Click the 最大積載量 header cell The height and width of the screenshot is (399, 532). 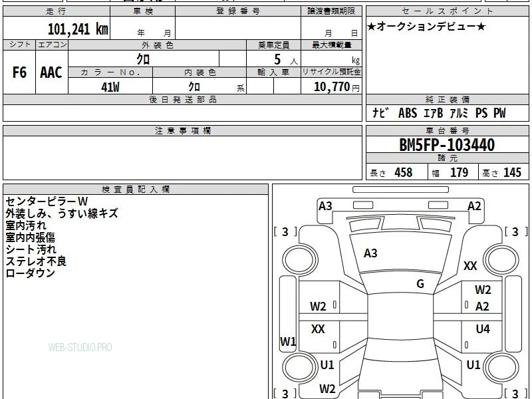(x=331, y=45)
